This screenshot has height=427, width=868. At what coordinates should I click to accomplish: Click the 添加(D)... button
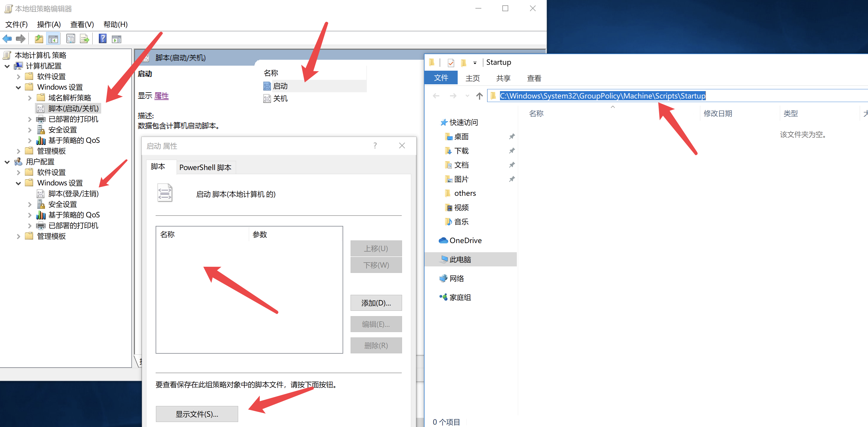point(376,303)
